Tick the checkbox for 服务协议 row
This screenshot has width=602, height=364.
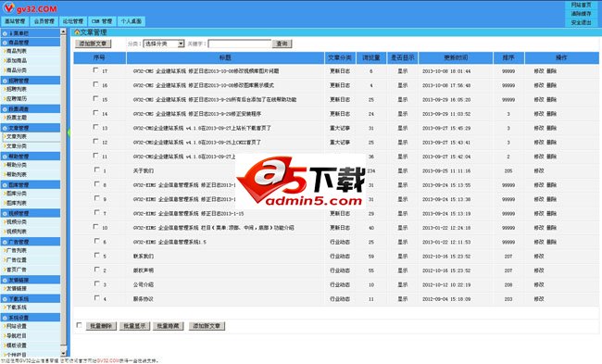[96, 297]
